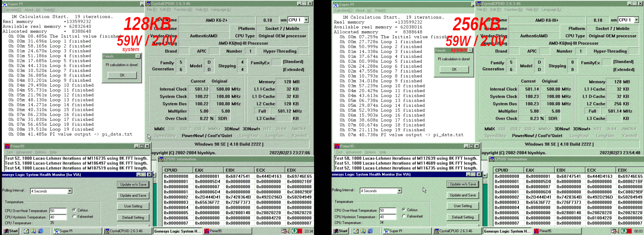Click the notepad-pencil quick-launch icon, 256KB desktop
Image resolution: width=644 pixels, height=235 pixels.
click(x=356, y=231)
